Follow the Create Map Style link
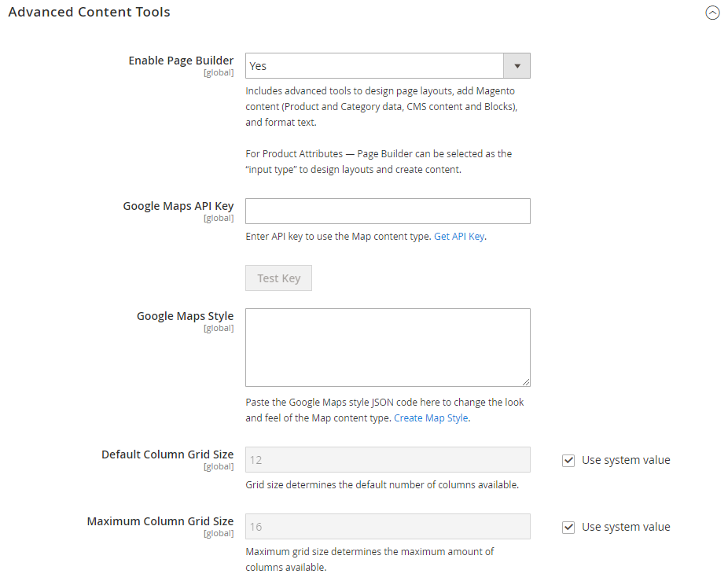This screenshot has height=585, width=728. [x=431, y=418]
